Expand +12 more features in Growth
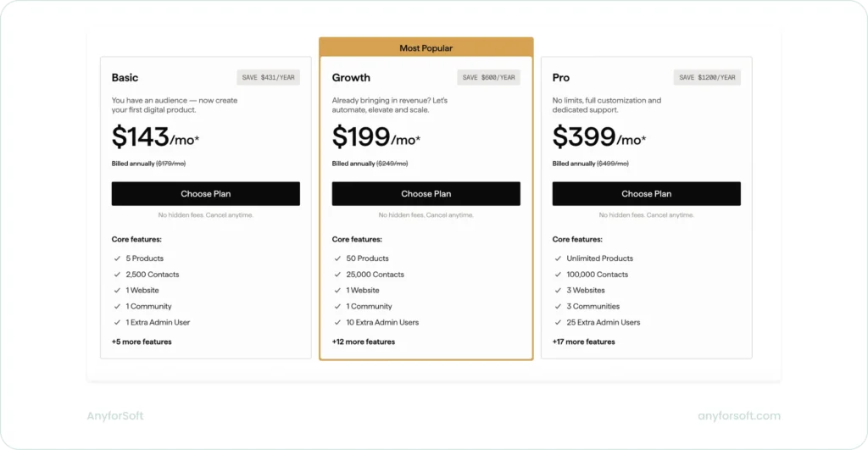The height and width of the screenshot is (450, 868). click(x=364, y=342)
